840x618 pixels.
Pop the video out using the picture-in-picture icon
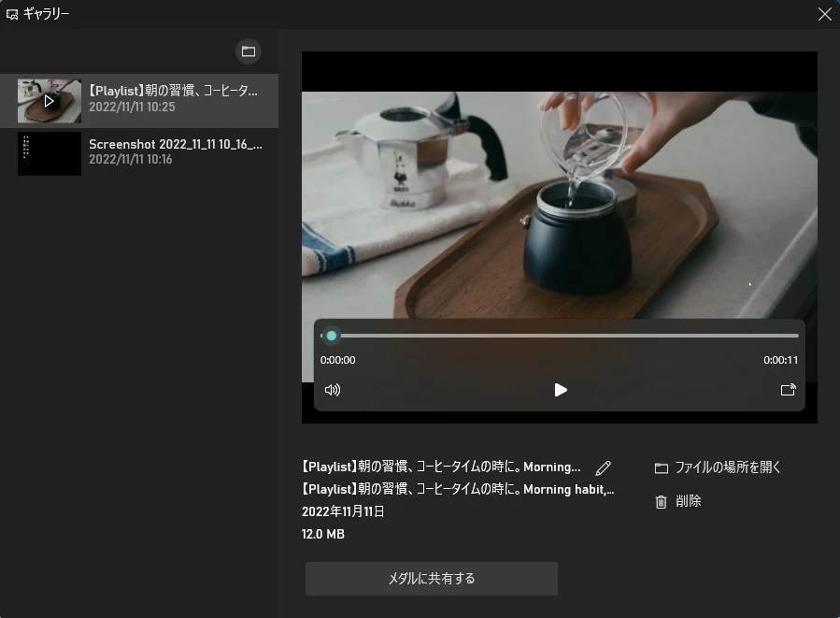(788, 390)
